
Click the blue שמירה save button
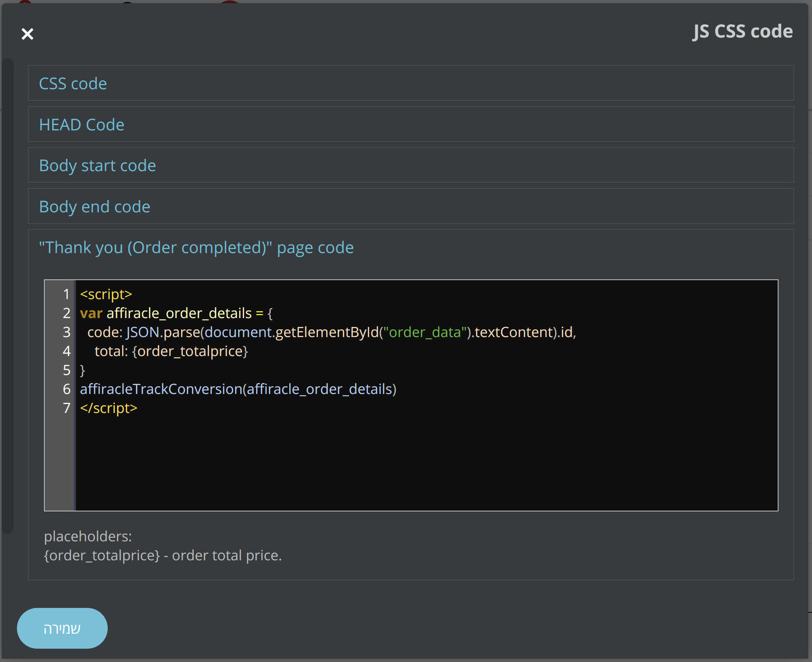62,628
